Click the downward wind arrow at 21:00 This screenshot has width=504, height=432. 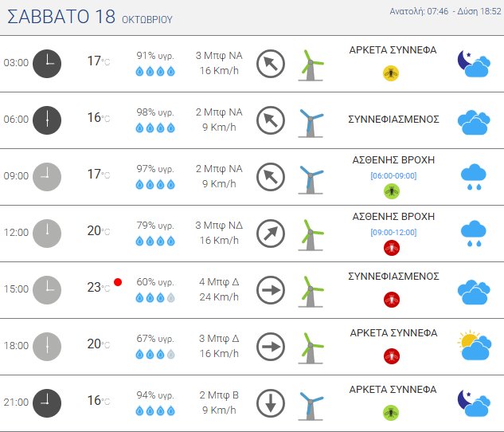[271, 403]
